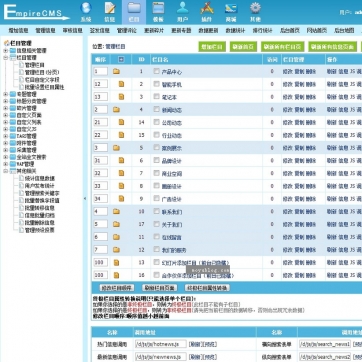Expand the 碎片管理 tree node
The height and width of the screenshot is (362, 362).
point(5,108)
